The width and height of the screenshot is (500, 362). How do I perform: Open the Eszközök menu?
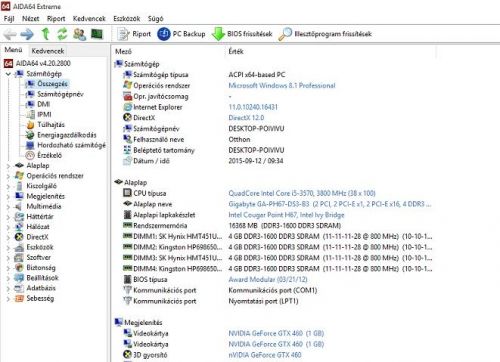click(x=127, y=19)
